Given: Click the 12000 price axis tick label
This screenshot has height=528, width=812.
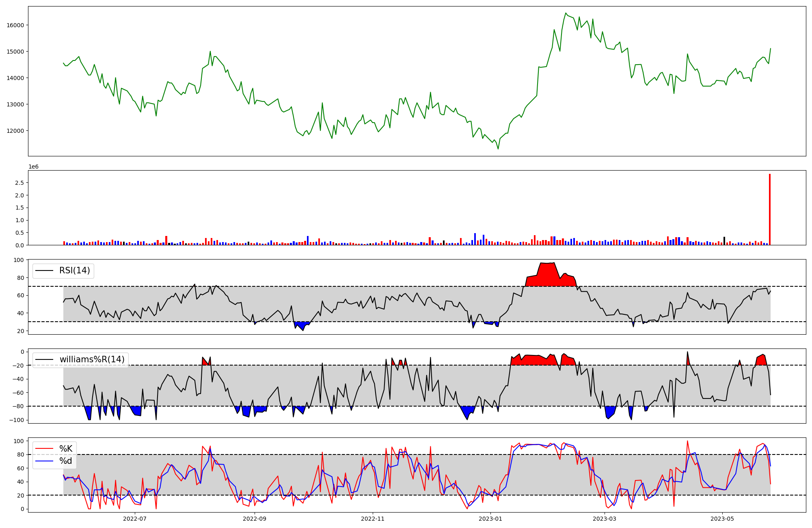Looking at the screenshot, I should point(15,131).
